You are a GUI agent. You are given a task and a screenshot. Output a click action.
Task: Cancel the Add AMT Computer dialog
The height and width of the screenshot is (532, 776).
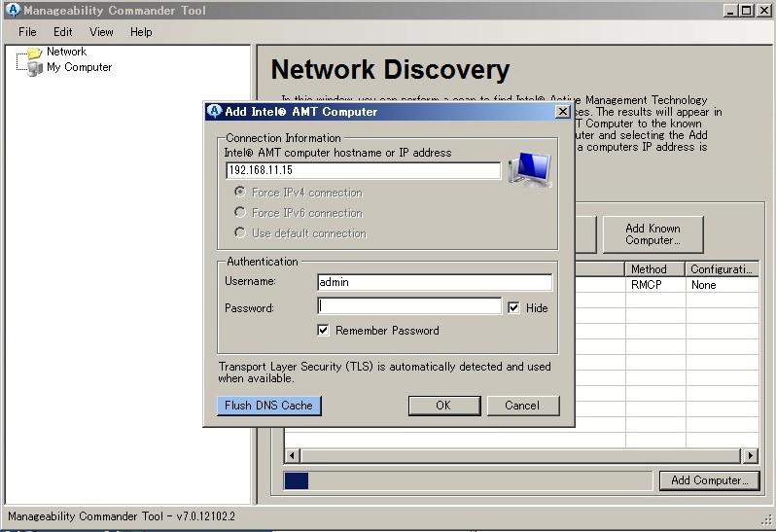pos(523,406)
